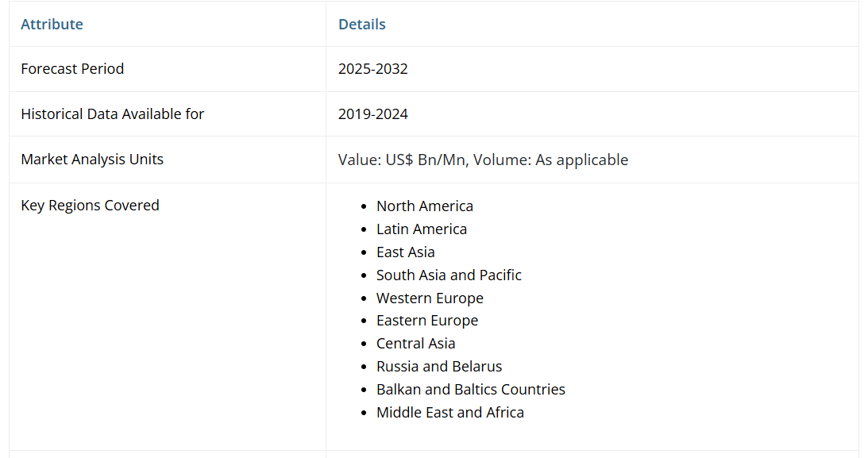Select Balkan and Baltics Countries entry
Viewport: 868px width, 458px height.
click(470, 389)
